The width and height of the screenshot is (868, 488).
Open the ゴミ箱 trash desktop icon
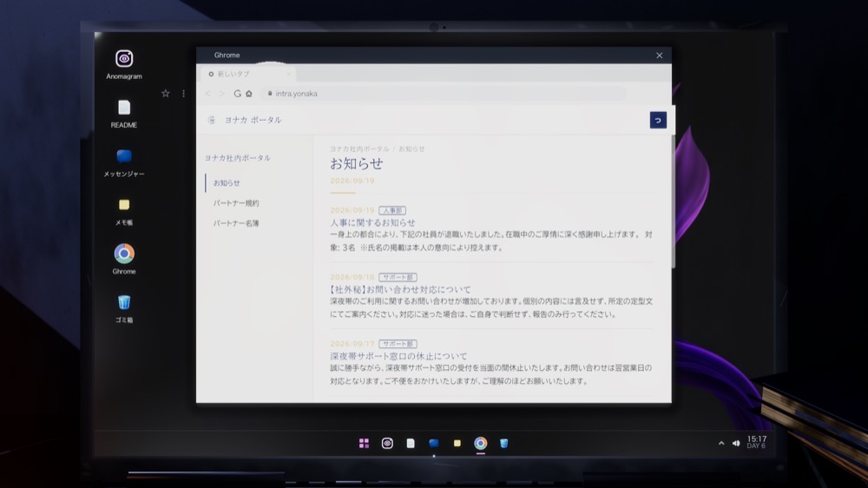click(x=124, y=308)
